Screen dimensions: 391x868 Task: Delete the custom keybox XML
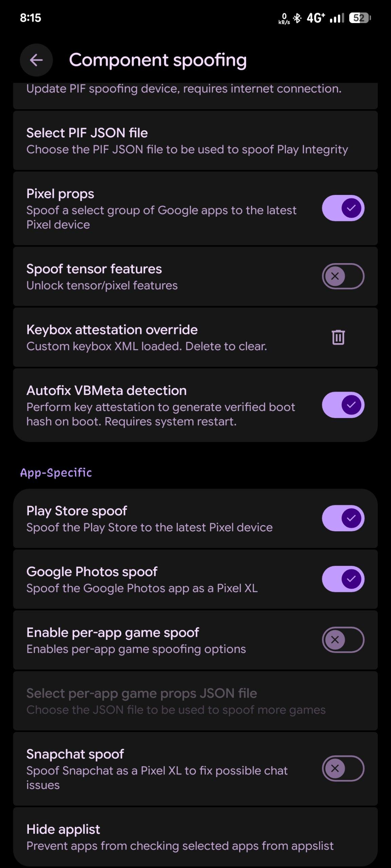click(x=338, y=337)
